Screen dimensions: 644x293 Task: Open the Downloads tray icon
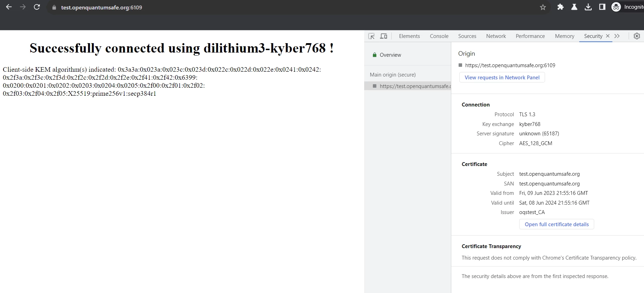point(588,7)
